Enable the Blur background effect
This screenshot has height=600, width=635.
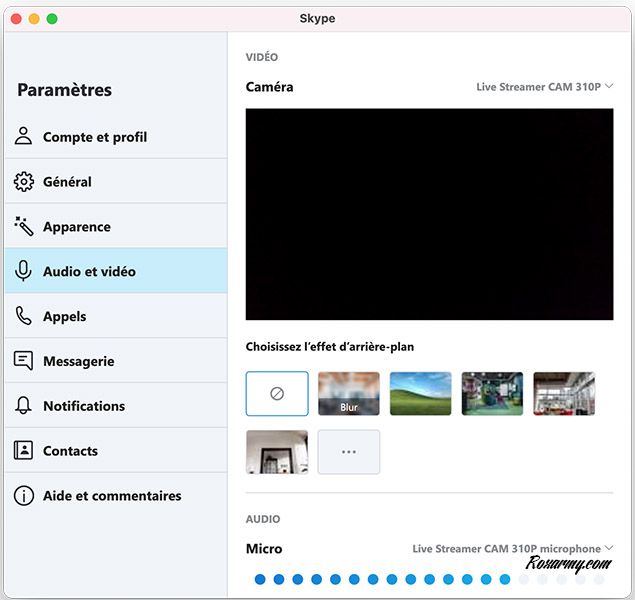click(349, 394)
